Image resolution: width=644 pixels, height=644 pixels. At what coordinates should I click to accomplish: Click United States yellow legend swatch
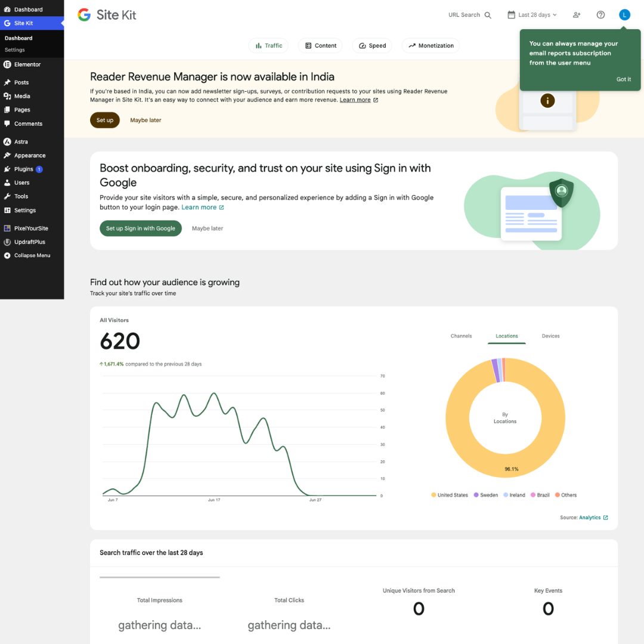point(434,495)
